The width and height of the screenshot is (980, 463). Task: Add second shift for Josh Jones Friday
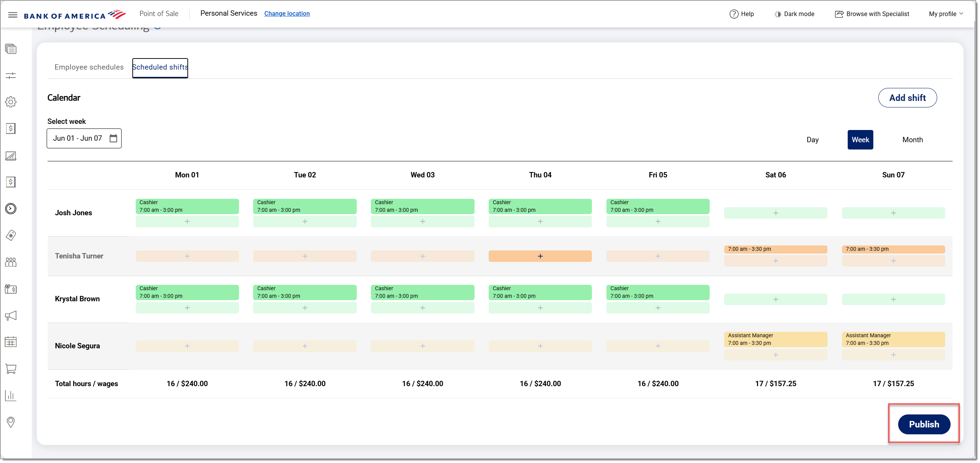(658, 221)
